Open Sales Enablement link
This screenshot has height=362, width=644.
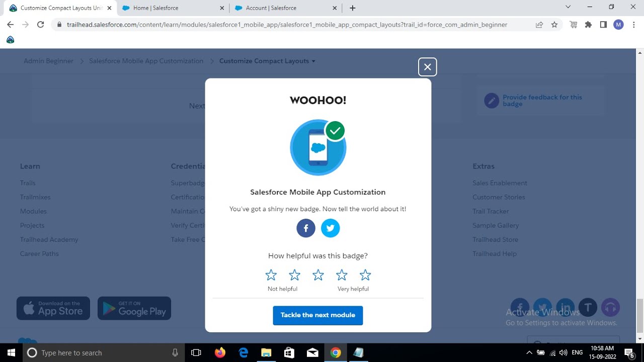tap(500, 183)
